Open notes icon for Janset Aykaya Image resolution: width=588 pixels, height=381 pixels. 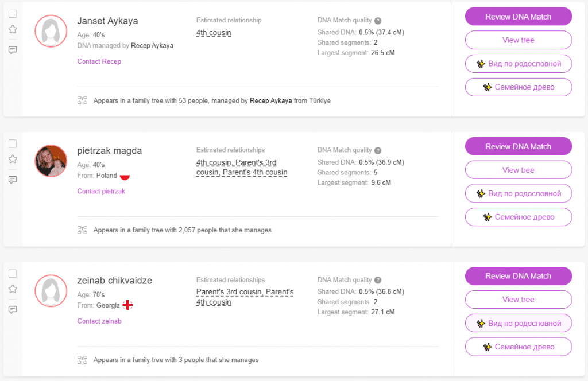(13, 50)
